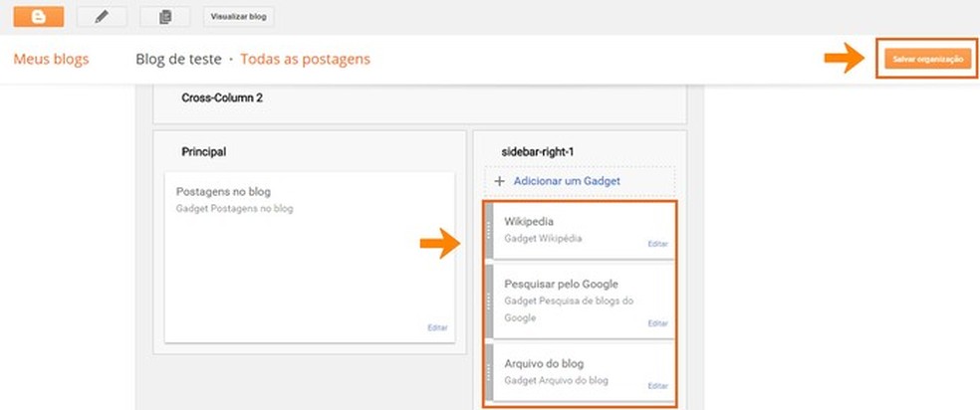Click the plus icon beside Adicionar um Gadget
This screenshot has width=980, height=410.
click(x=499, y=181)
